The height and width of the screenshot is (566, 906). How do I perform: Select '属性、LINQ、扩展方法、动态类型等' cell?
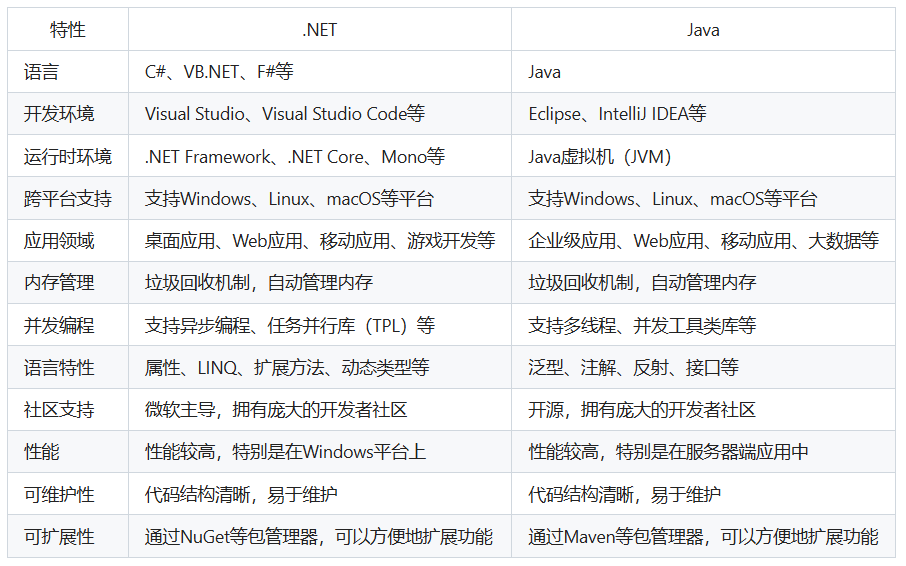coord(320,367)
